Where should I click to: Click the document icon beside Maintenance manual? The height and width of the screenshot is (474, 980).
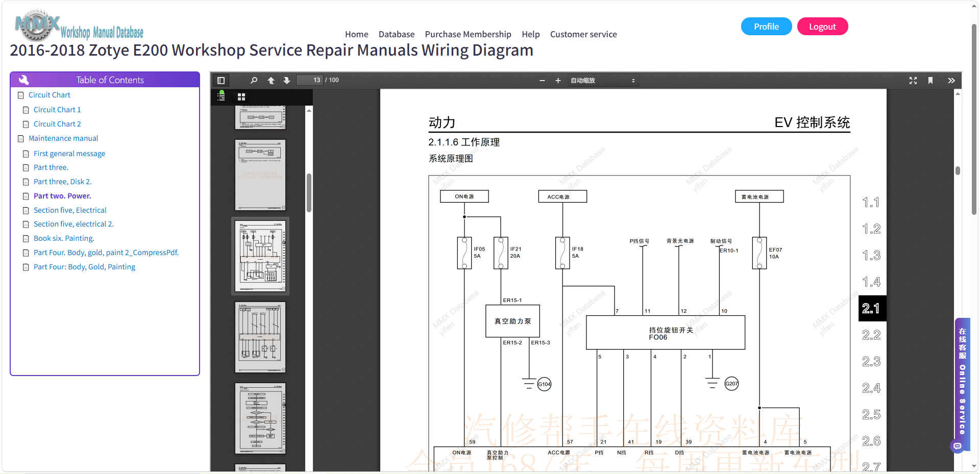pyautogui.click(x=21, y=139)
